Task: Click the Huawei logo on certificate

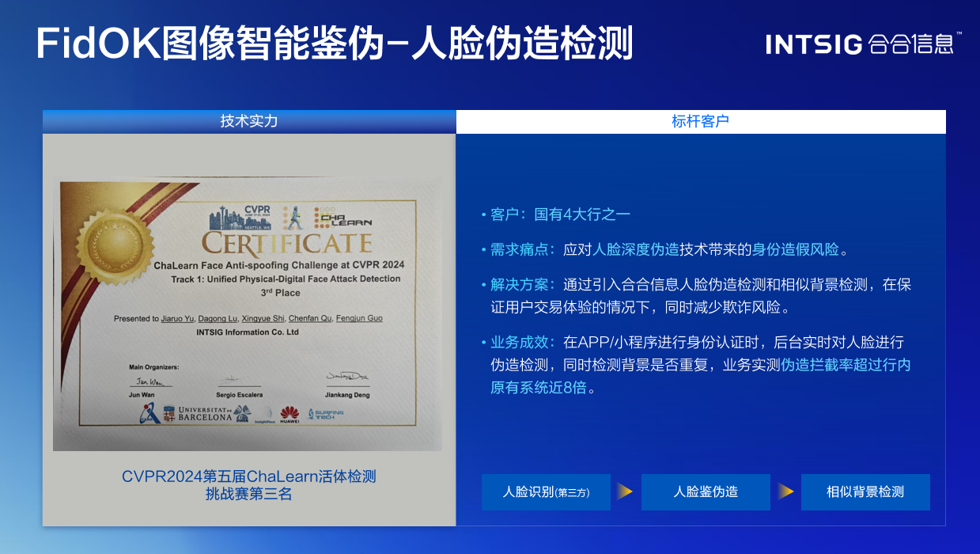Action: (289, 414)
